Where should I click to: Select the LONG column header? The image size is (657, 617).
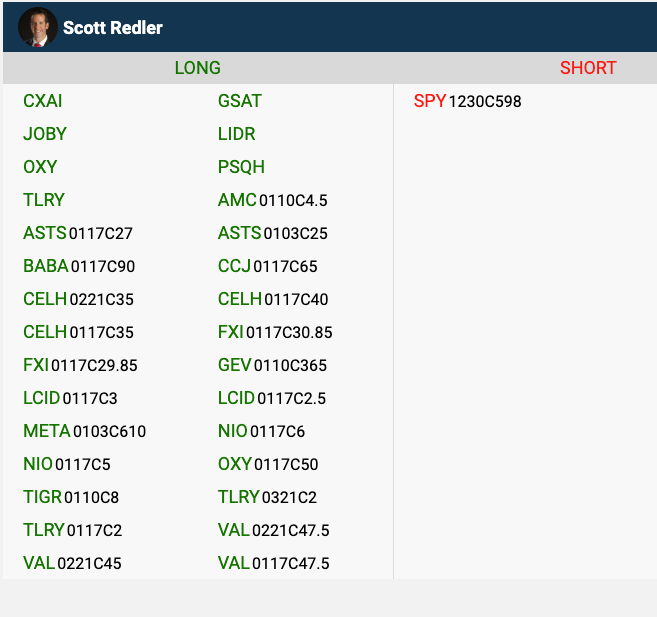(x=197, y=68)
